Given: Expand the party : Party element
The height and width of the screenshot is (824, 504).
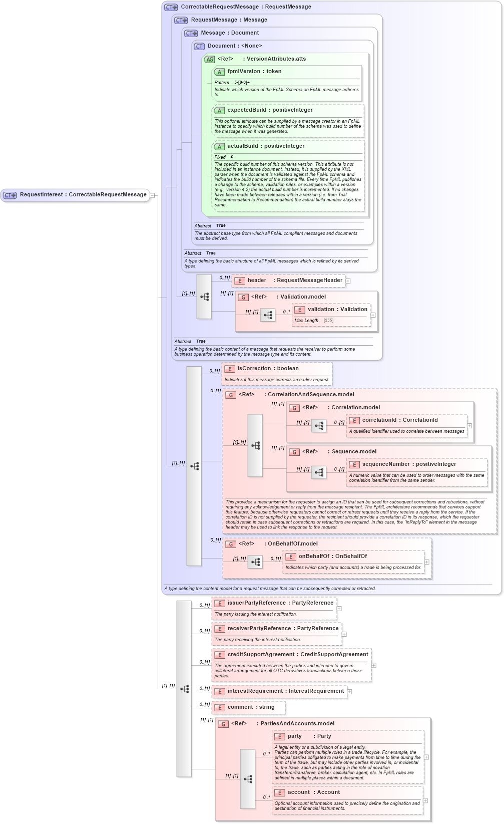Looking at the screenshot, I should pyautogui.click(x=426, y=757).
